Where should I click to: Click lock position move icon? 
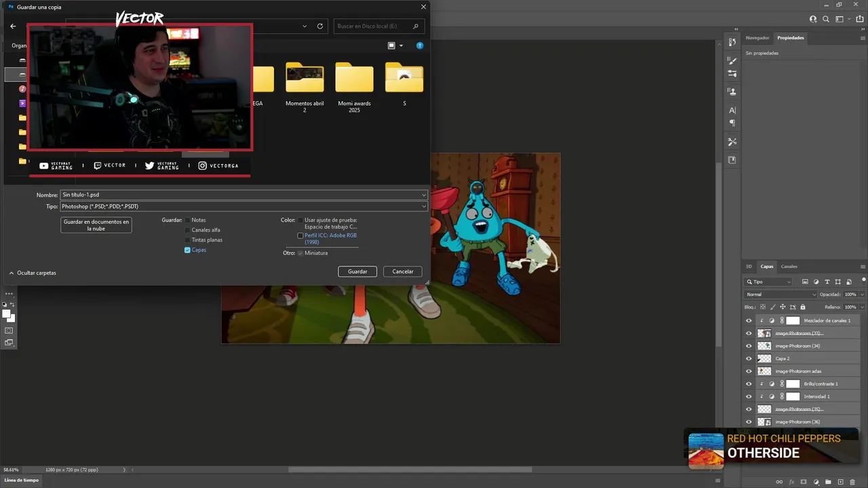(x=783, y=307)
